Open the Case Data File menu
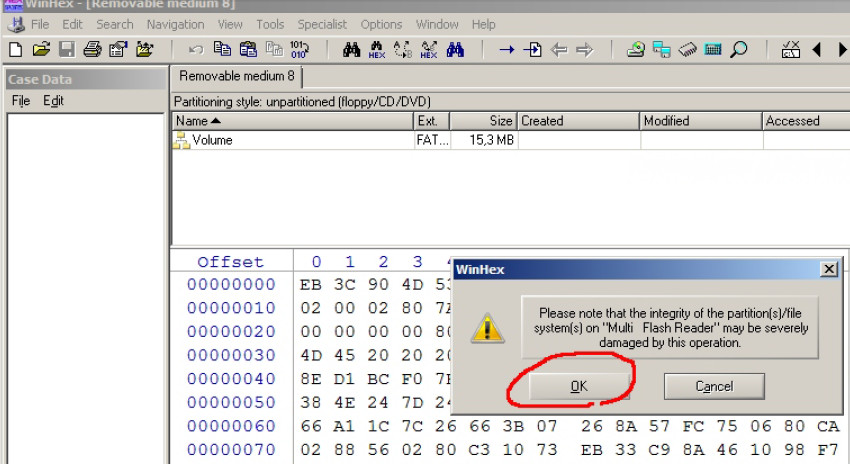850x464 pixels. [x=21, y=100]
